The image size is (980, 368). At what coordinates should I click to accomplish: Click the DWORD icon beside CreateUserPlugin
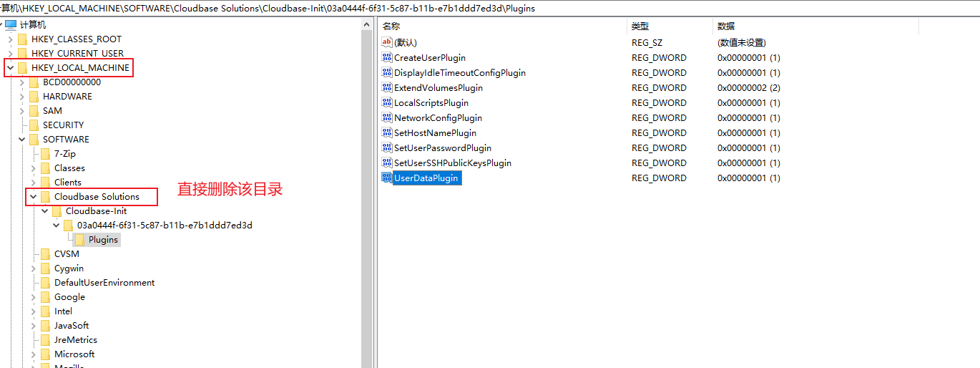pos(387,58)
